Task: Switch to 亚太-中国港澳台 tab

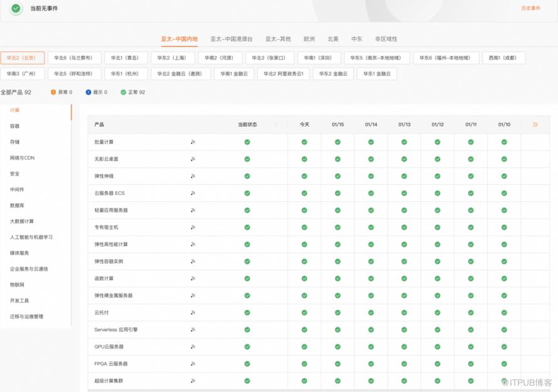Action: [232, 39]
